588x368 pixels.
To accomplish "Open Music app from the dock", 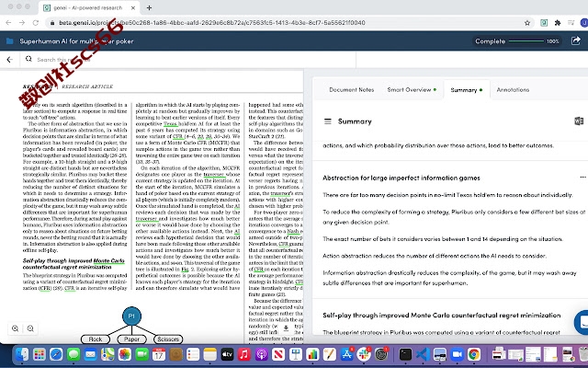I will point(244,354).
